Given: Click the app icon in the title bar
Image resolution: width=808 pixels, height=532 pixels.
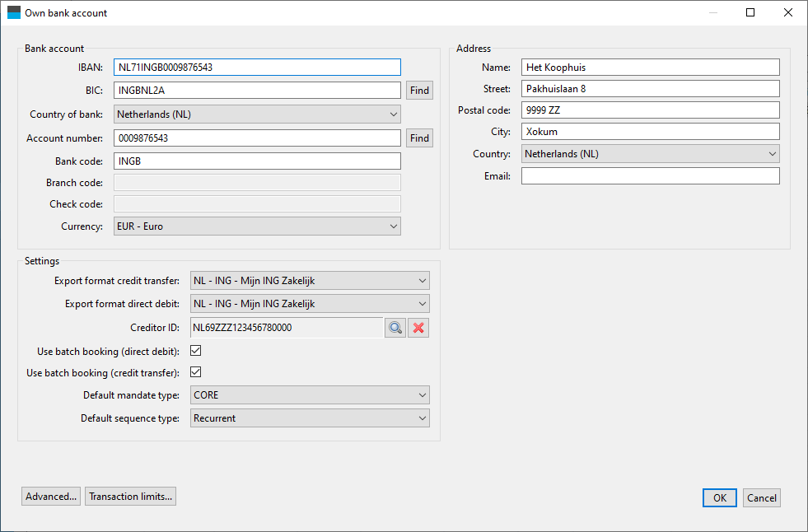Looking at the screenshot, I should [14, 12].
